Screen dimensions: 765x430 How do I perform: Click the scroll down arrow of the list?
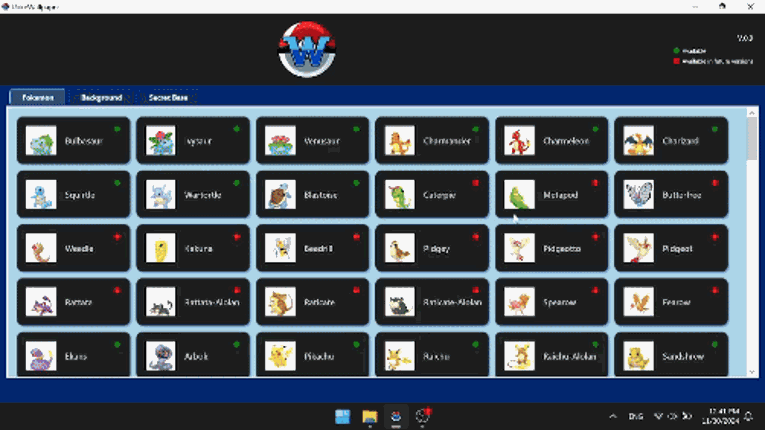pos(752,372)
